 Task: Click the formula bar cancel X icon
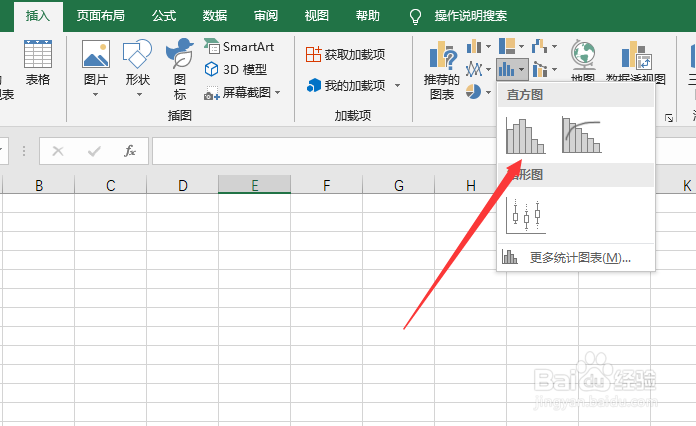point(58,151)
